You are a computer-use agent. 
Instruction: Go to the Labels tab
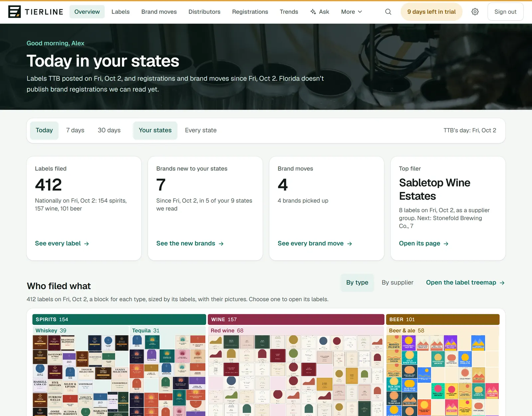click(x=120, y=12)
